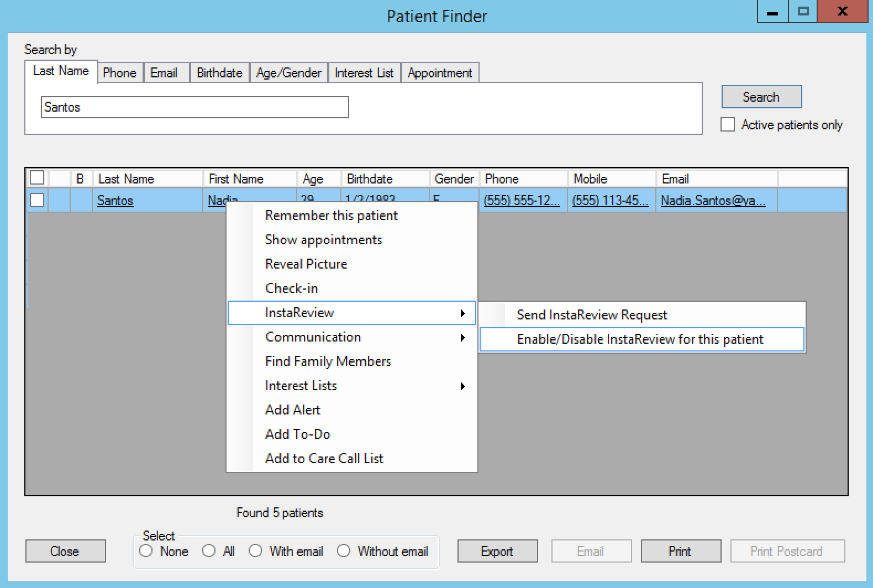Choose Add to Care Call List

(352, 459)
